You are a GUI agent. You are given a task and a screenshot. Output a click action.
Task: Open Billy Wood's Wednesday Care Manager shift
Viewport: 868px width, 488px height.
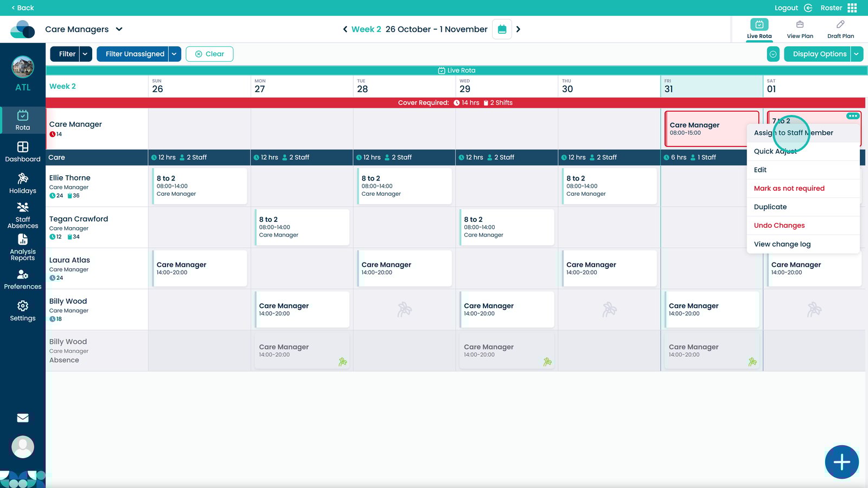point(507,310)
